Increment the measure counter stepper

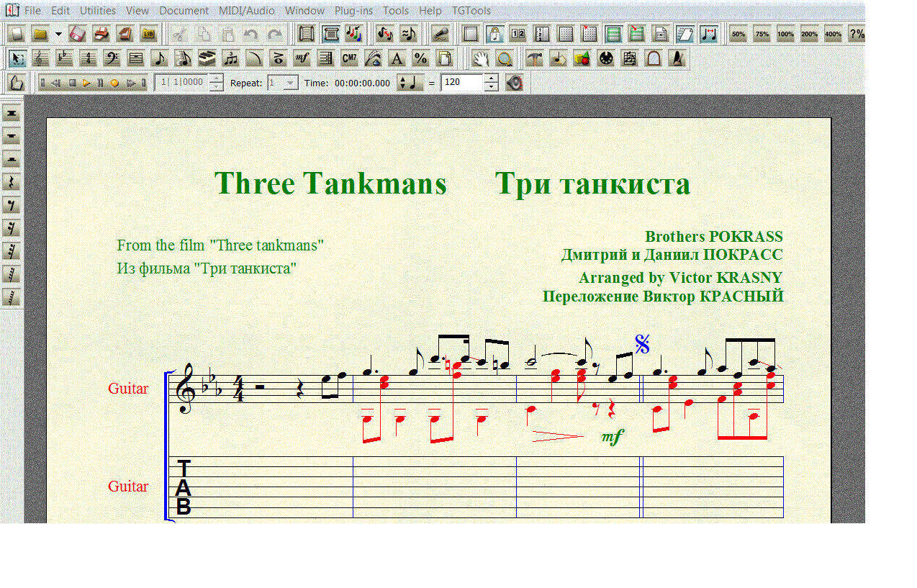(216, 78)
